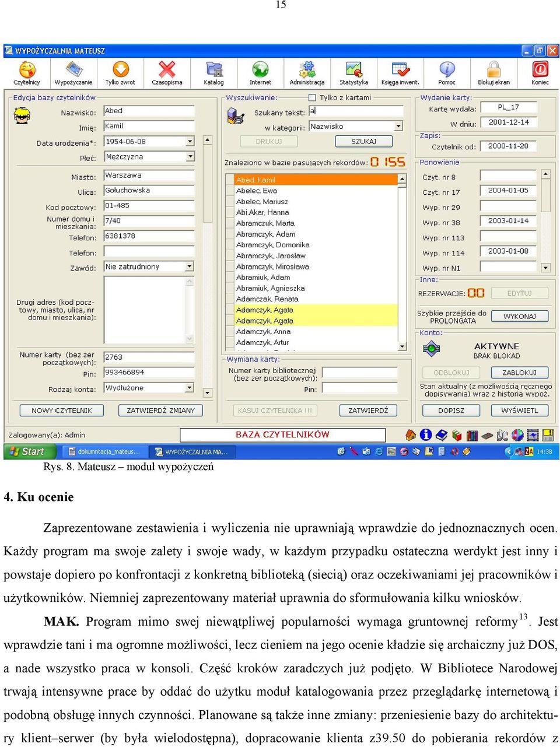This screenshot has width=560, height=747.
Task: Click the WYKONAJ button
Action: 520,316
